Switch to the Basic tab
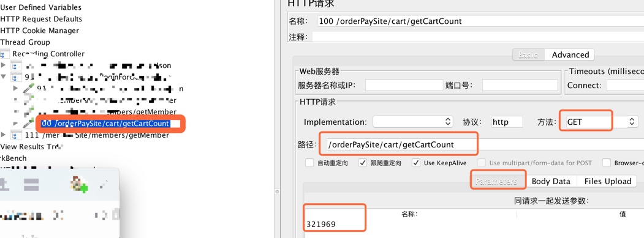Screen dimensions: 644x238 pos(528,54)
